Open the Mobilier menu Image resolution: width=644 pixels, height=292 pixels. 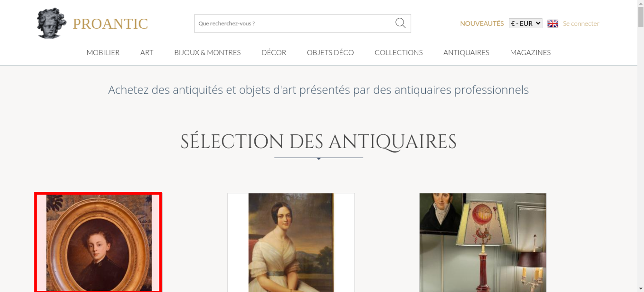point(103,52)
